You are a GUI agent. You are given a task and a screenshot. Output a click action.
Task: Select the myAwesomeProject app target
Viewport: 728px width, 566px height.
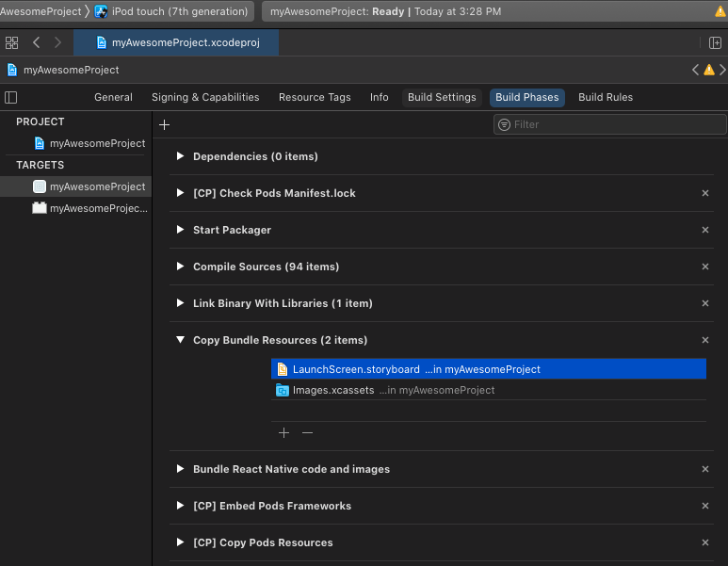pyautogui.click(x=75, y=186)
